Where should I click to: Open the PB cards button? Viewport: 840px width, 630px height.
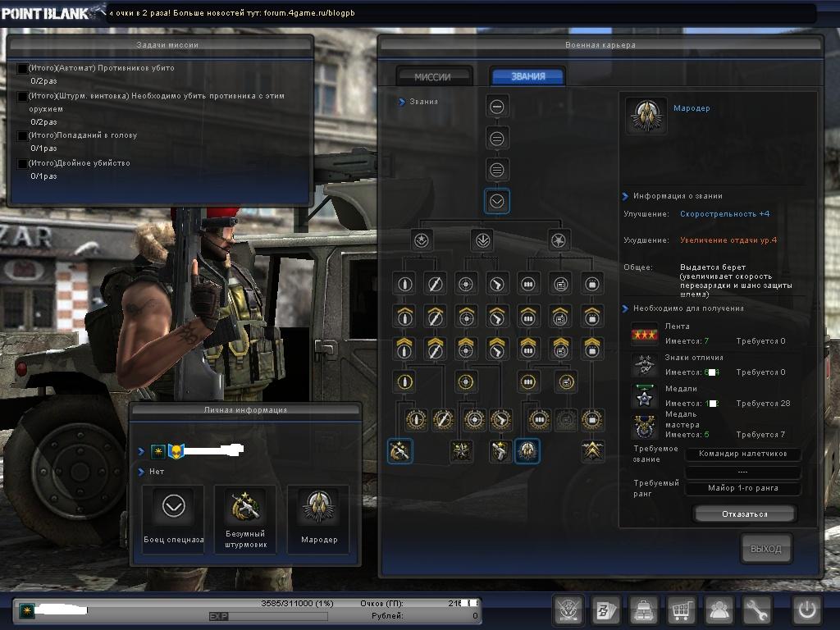click(606, 609)
